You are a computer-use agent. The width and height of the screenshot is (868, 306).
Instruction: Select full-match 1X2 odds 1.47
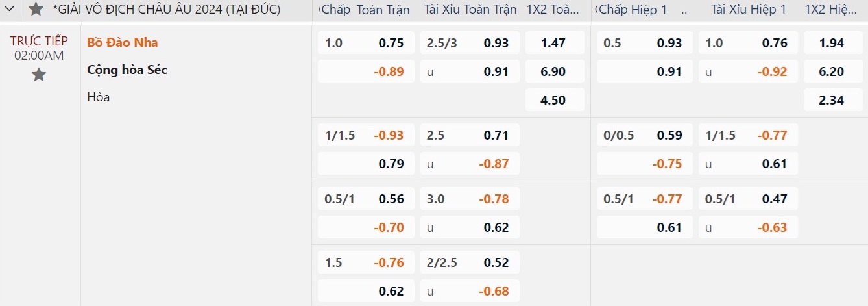(553, 43)
